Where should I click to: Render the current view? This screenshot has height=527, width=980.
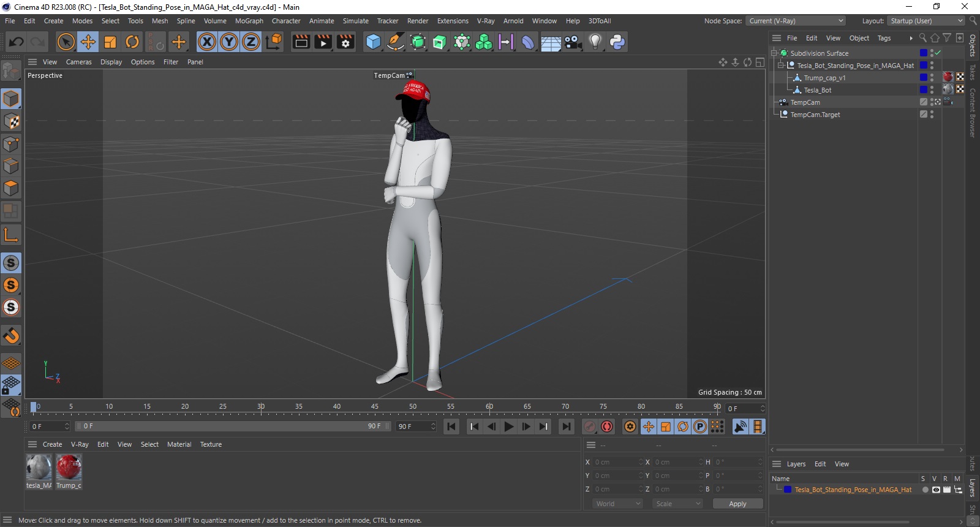(x=301, y=42)
